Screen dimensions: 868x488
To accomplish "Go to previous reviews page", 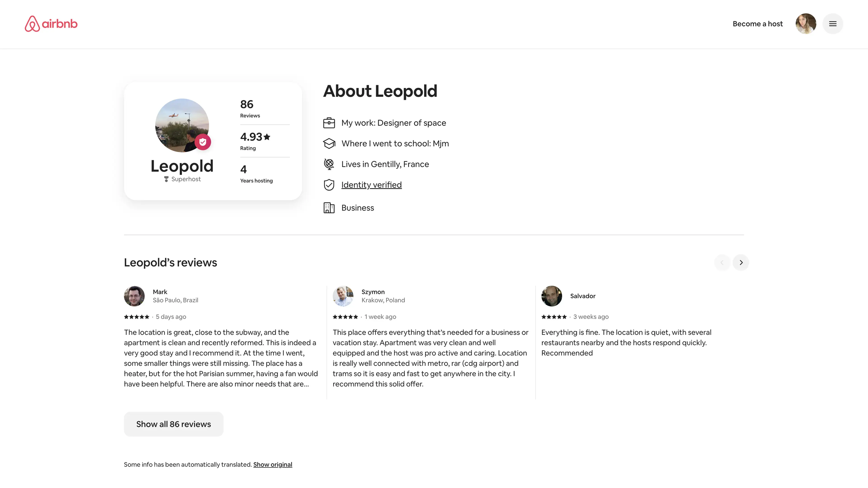I will [x=722, y=262].
